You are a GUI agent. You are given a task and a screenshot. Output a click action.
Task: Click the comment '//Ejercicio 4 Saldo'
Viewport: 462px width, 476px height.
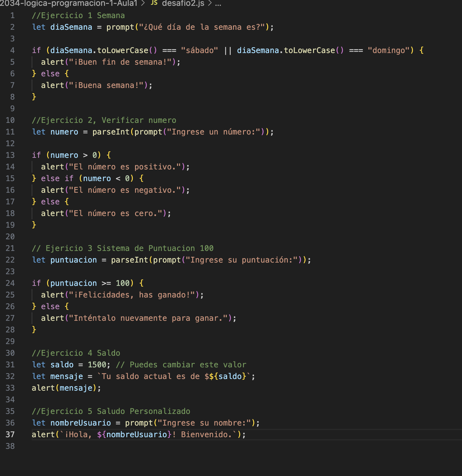click(76, 353)
